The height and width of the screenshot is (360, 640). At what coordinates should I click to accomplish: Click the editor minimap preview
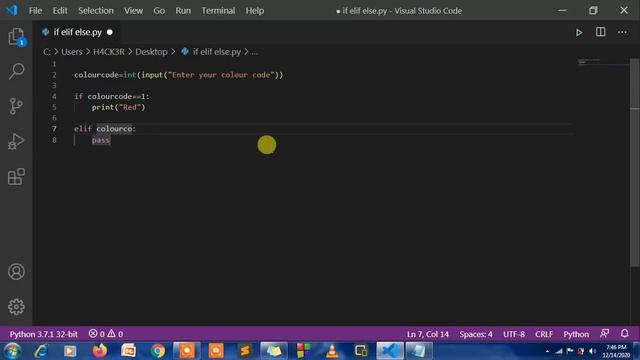pyautogui.click(x=602, y=62)
